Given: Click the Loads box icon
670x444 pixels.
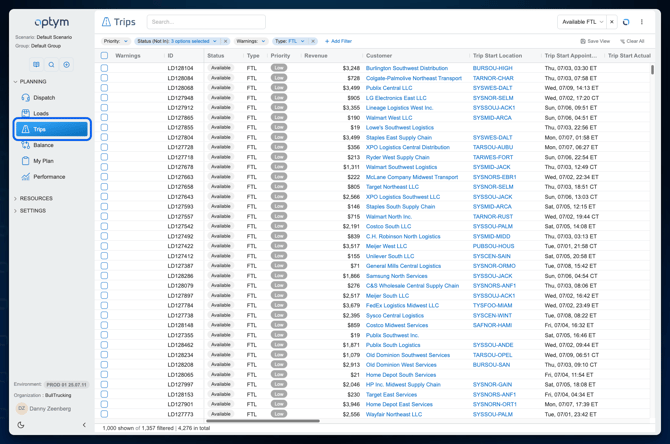Looking at the screenshot, I should (26, 113).
